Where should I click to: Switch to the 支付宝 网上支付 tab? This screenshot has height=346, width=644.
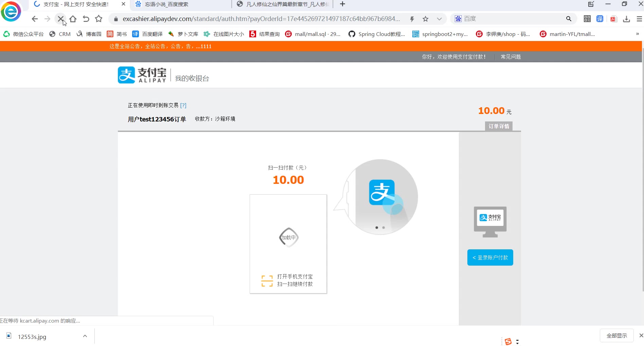click(x=75, y=4)
